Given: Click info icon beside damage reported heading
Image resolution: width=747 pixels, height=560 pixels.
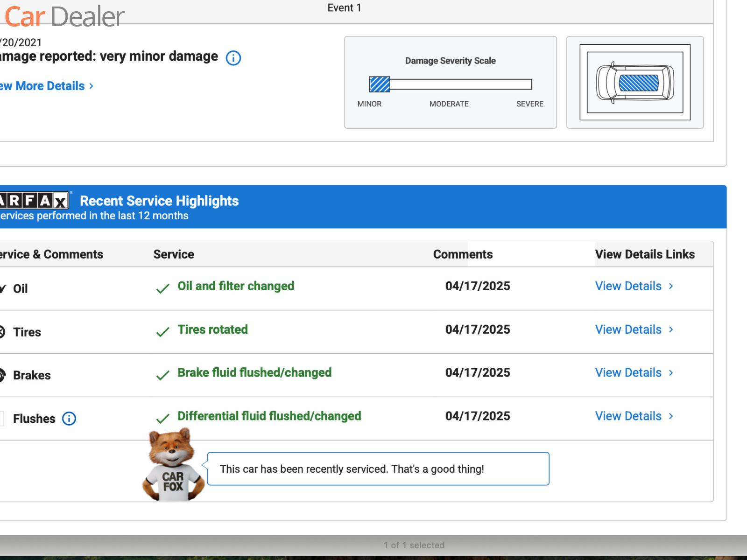Looking at the screenshot, I should tap(233, 58).
